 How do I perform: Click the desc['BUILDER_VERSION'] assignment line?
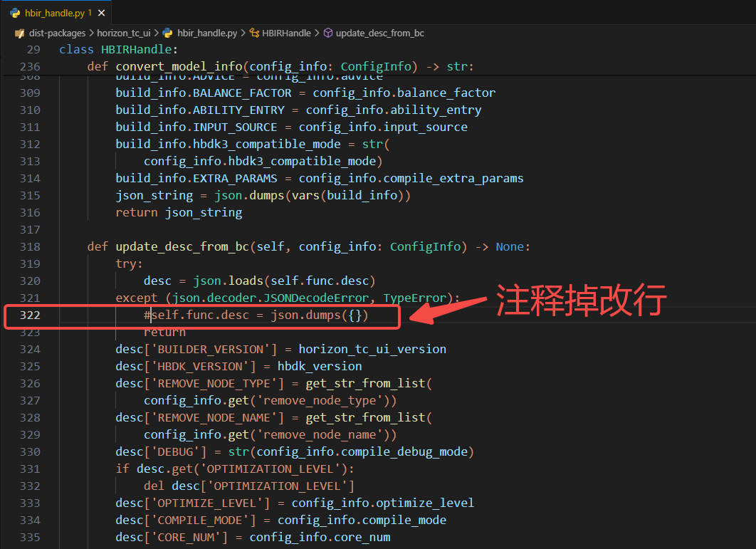[280, 349]
